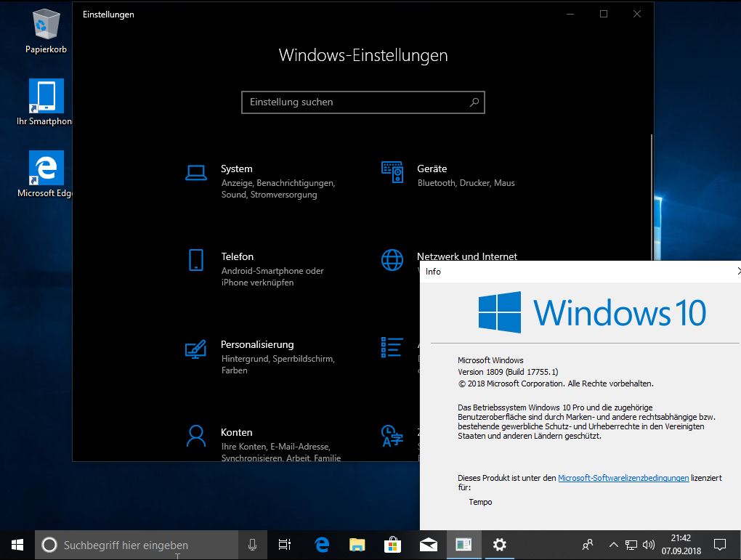Click 'Version 1809 (Build 17755.1)' text
The height and width of the screenshot is (560, 741).
pos(508,372)
